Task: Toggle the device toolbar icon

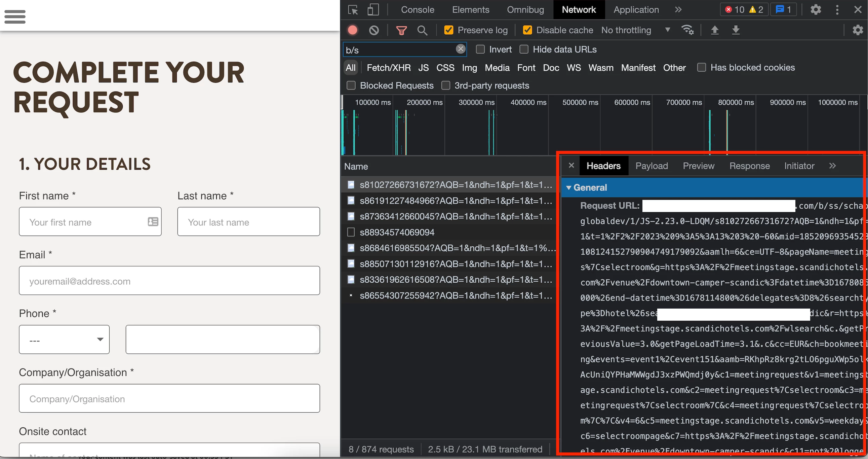Action: tap(373, 10)
